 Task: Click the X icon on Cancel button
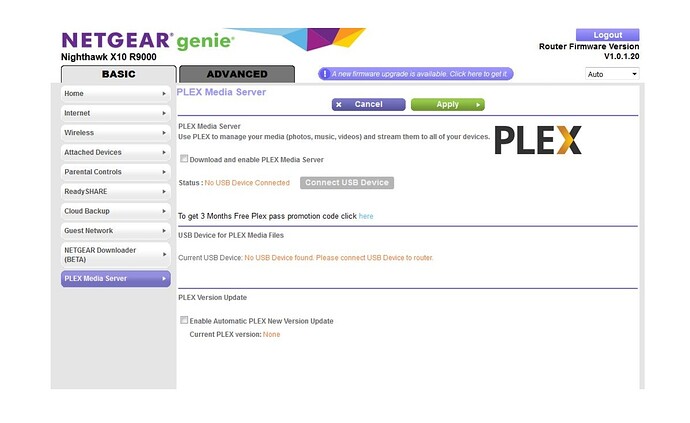[x=338, y=105]
